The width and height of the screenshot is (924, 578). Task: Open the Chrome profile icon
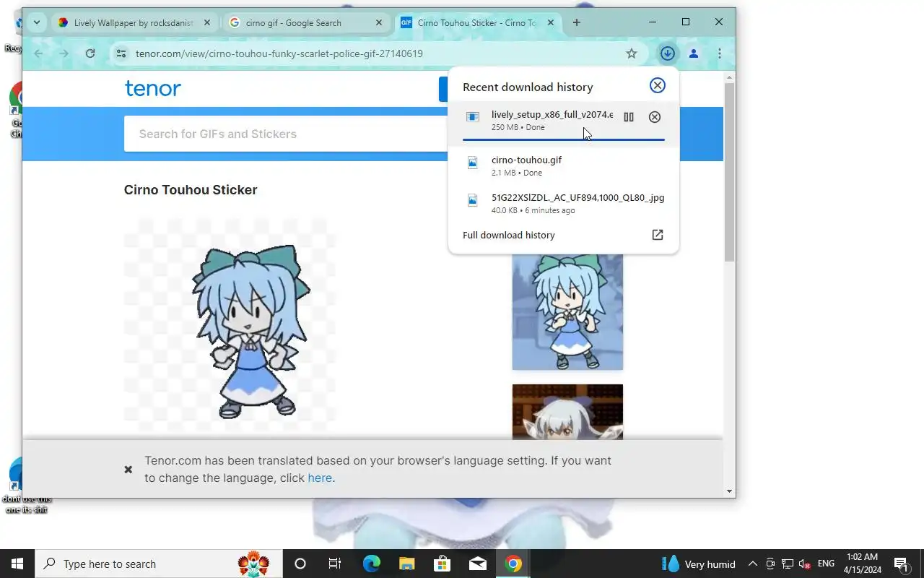click(x=694, y=53)
